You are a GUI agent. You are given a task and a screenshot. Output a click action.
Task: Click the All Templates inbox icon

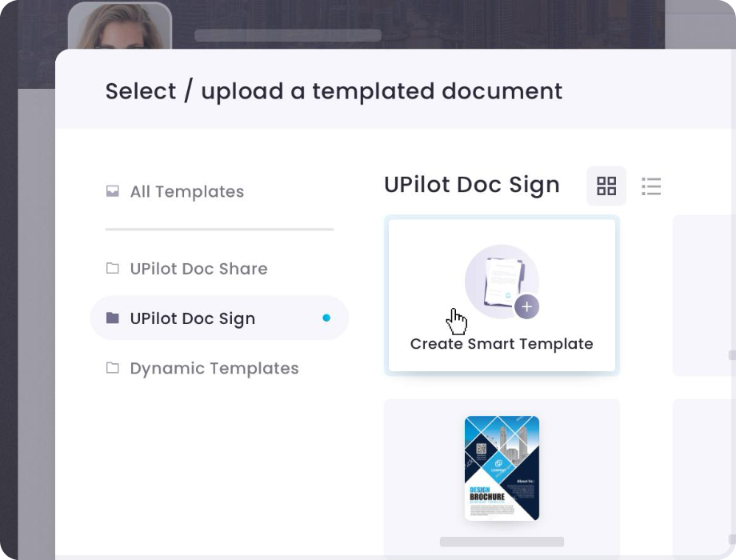(112, 191)
